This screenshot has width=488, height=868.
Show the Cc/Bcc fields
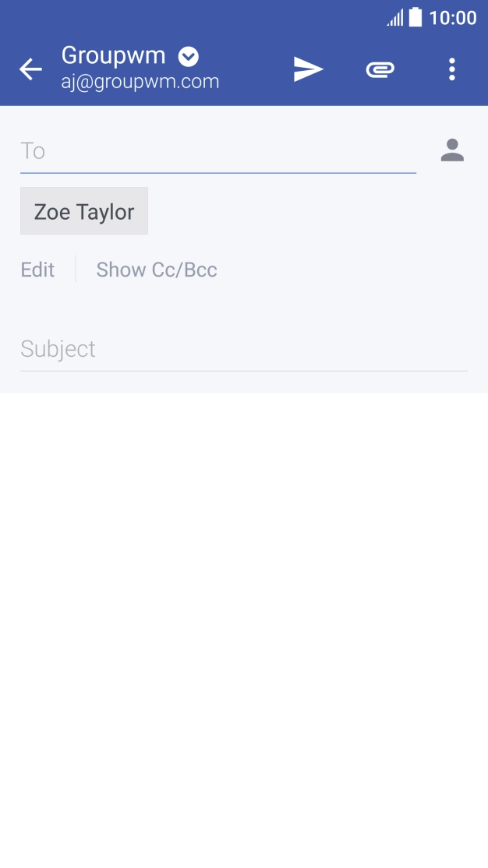[x=157, y=270]
